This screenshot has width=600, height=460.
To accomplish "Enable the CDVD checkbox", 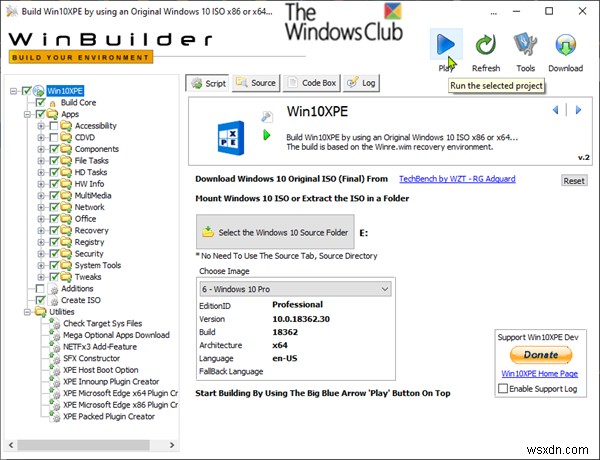I will tap(54, 137).
